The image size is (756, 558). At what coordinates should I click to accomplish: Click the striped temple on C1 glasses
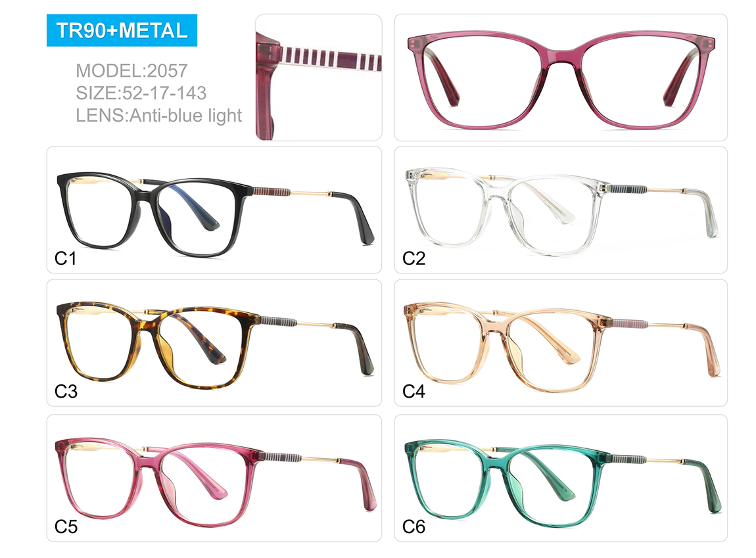tap(272, 191)
